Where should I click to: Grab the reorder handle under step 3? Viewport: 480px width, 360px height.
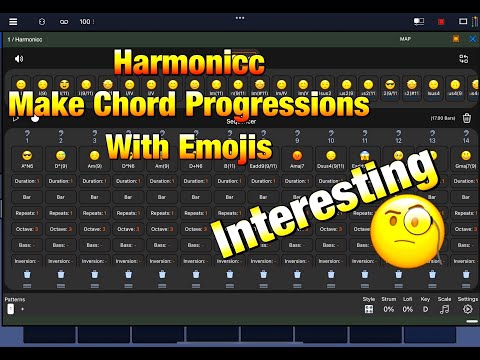coord(95,286)
